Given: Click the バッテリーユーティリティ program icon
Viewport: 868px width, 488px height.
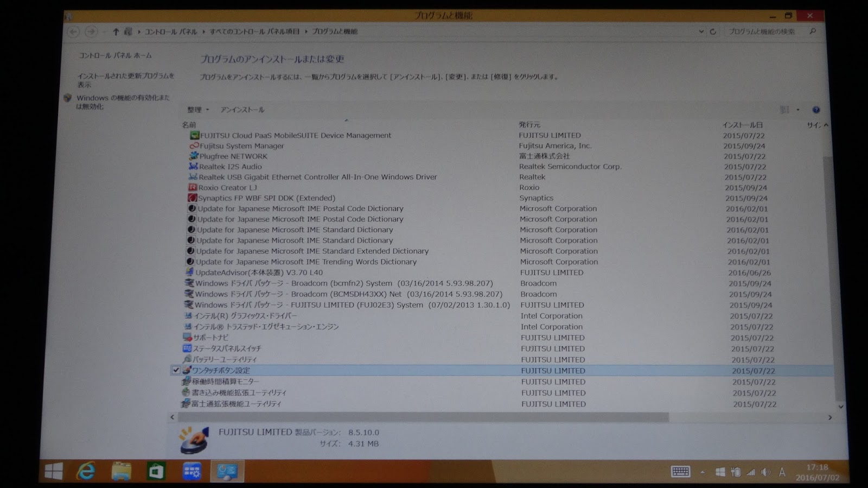Looking at the screenshot, I should (187, 359).
